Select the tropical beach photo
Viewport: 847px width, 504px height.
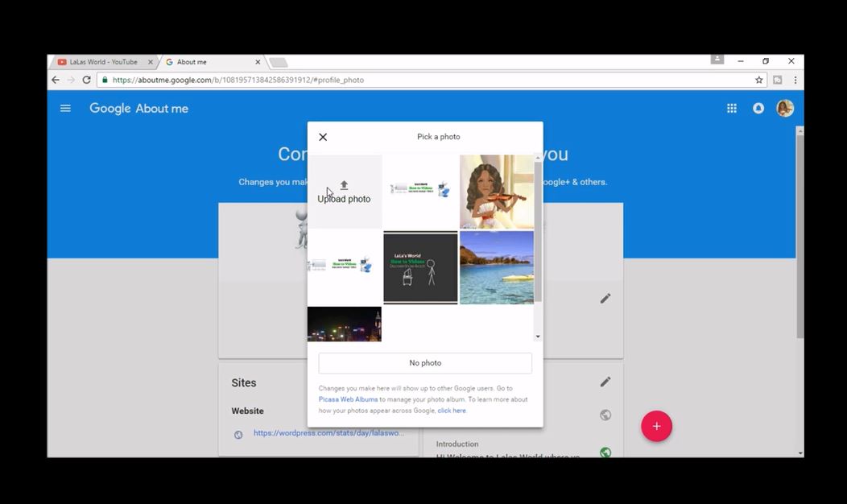[x=497, y=268]
